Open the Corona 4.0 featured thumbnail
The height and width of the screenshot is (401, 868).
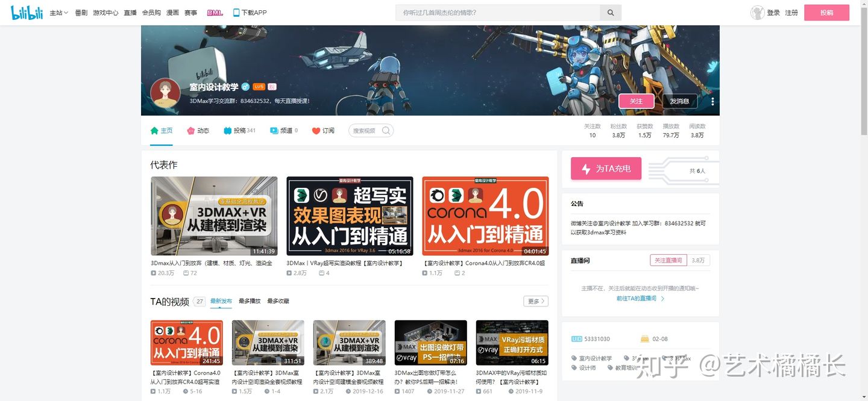click(485, 216)
